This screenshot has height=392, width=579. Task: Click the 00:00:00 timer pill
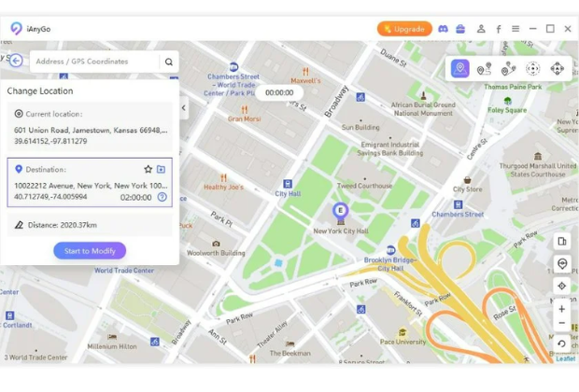tap(279, 93)
